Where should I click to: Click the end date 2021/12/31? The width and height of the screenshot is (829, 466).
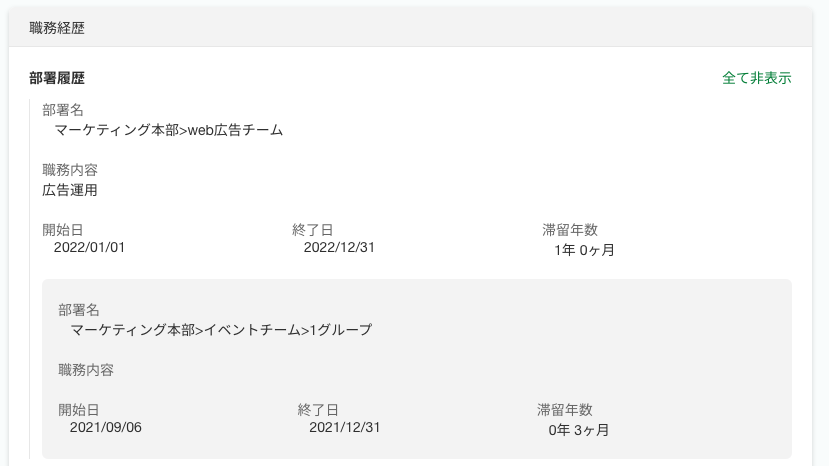(345, 428)
